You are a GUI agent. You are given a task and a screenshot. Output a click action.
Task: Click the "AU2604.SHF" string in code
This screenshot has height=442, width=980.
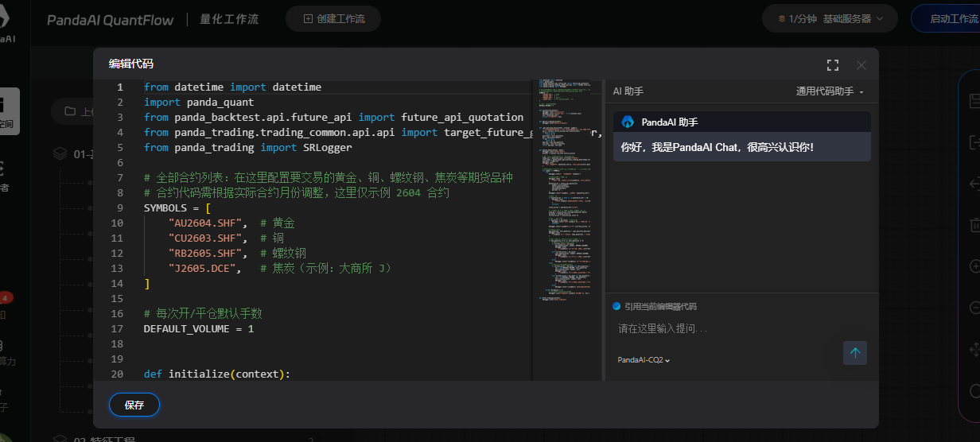(205, 223)
